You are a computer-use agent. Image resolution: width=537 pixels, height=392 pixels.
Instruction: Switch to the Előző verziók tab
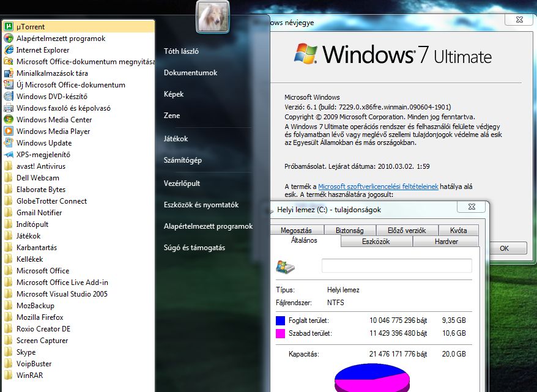407,231
